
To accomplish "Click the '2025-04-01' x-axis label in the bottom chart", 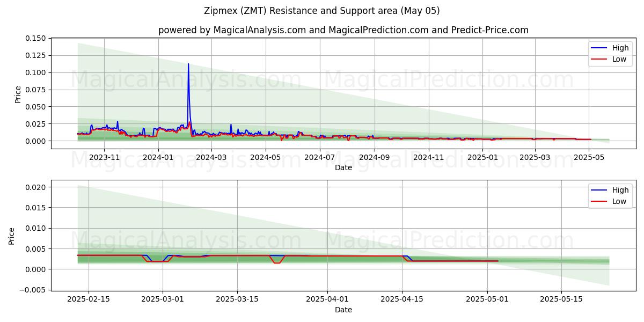I will (327, 299).
